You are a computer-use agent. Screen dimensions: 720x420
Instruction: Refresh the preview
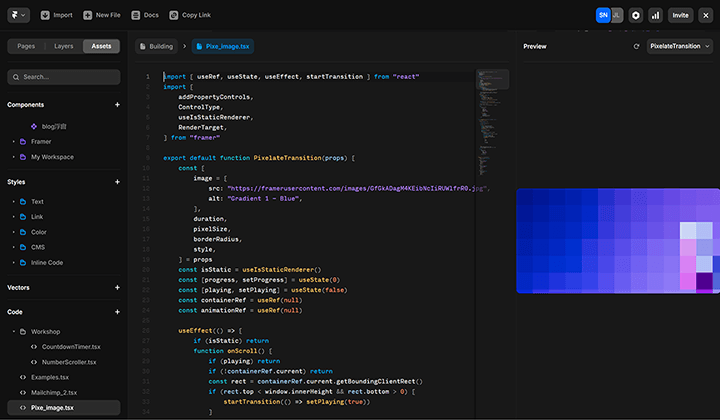pyautogui.click(x=636, y=46)
